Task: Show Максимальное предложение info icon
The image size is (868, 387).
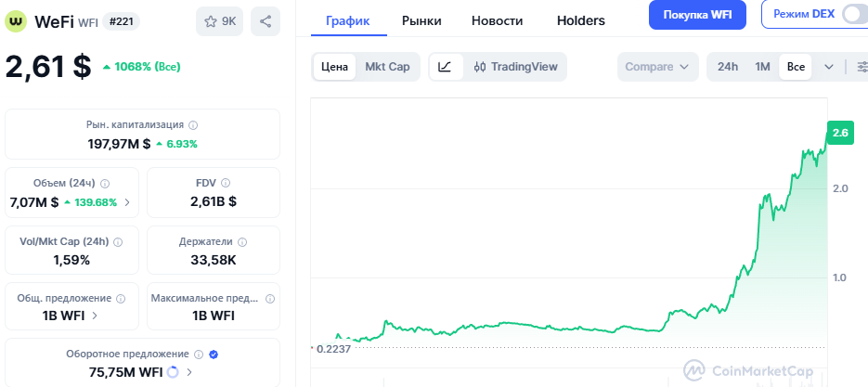Action: pyautogui.click(x=269, y=299)
